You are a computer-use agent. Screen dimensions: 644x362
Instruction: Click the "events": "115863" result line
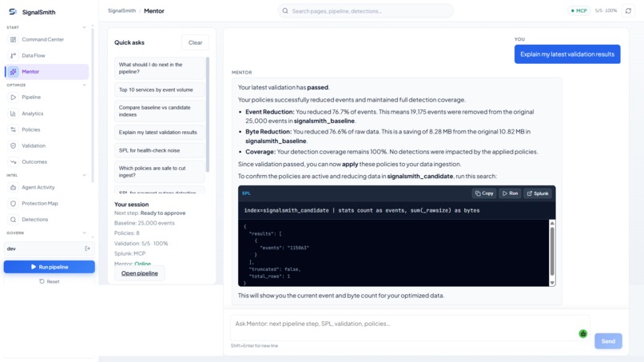tap(284, 248)
